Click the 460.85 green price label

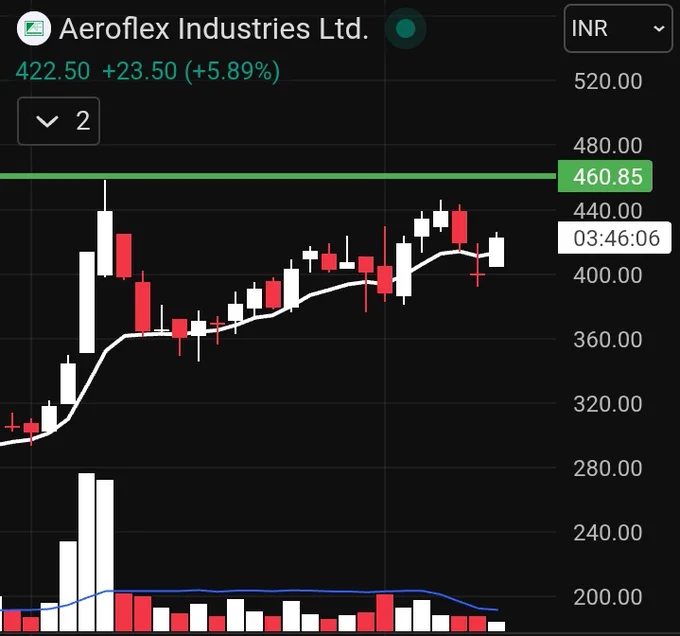pyautogui.click(x=605, y=176)
